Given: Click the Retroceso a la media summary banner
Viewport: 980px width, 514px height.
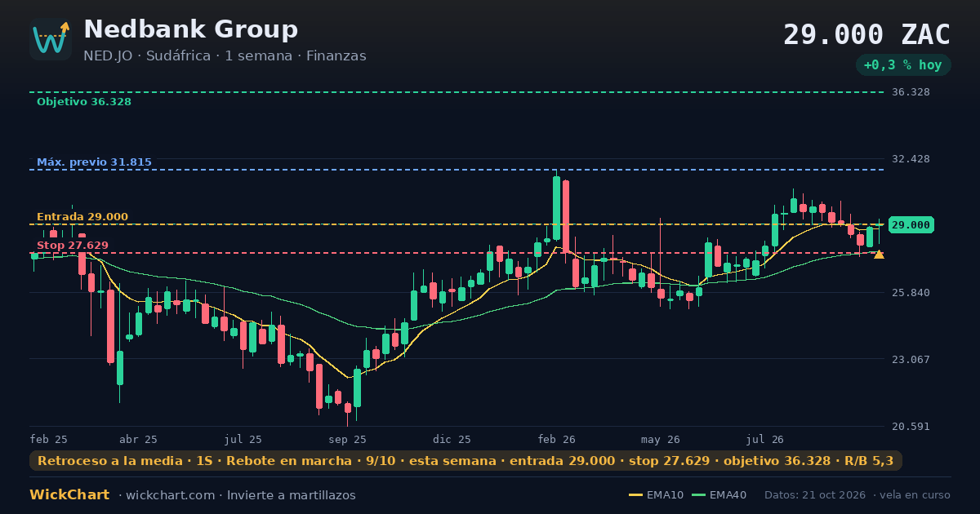Looking at the screenshot, I should point(465,461).
